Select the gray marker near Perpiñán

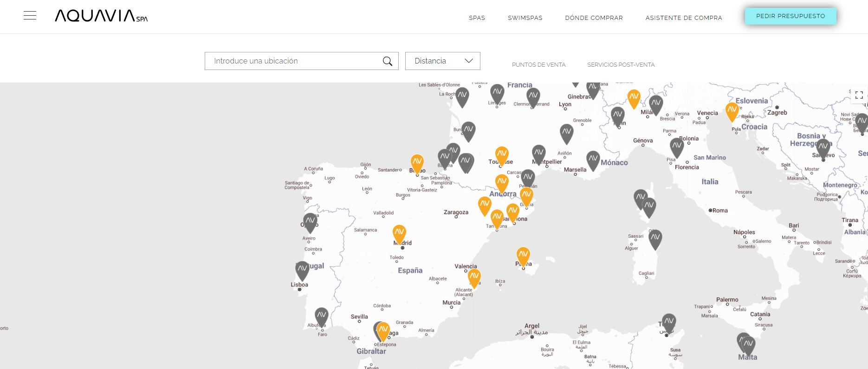click(528, 179)
